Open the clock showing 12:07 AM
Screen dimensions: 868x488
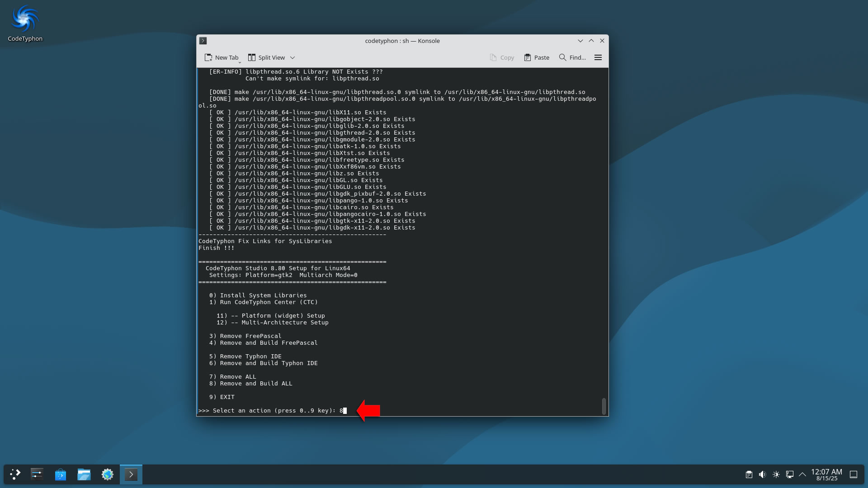826,474
